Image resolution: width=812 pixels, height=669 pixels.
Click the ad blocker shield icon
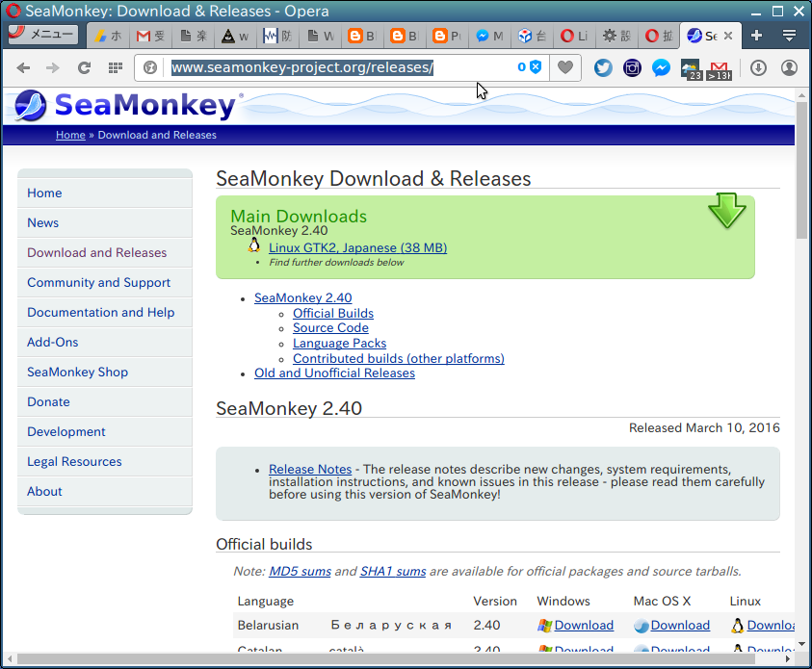(x=536, y=66)
